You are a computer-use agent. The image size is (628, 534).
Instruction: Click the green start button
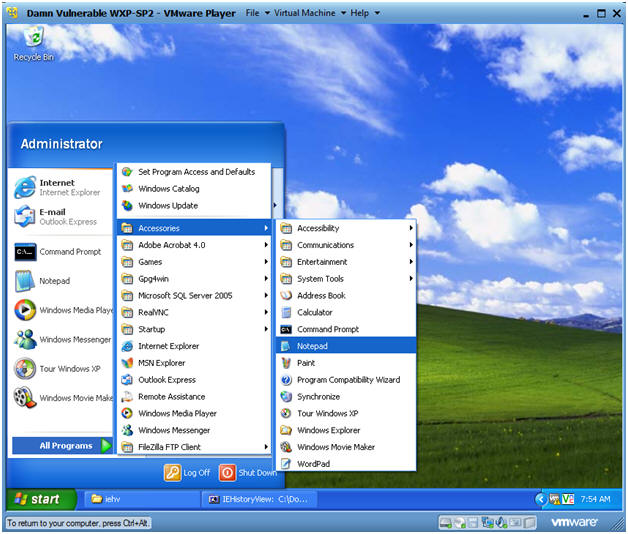pos(41,499)
